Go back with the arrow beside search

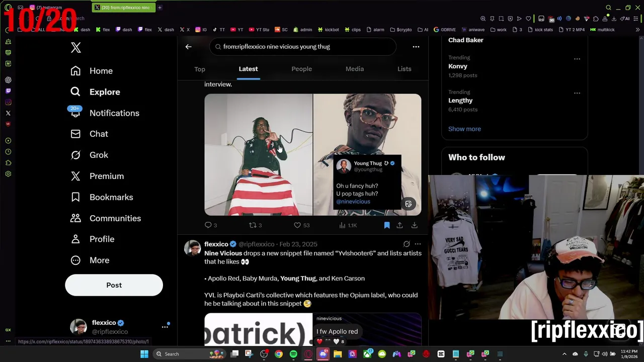pyautogui.click(x=188, y=47)
